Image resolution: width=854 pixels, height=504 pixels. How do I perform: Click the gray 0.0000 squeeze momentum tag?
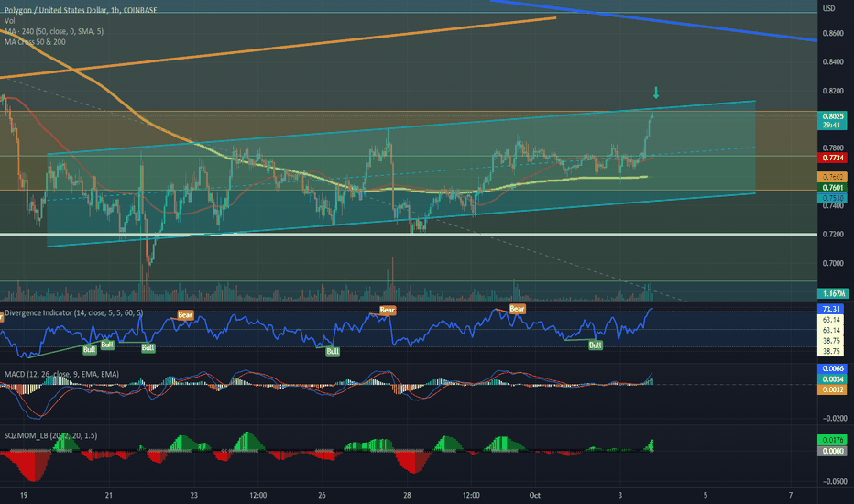(832, 451)
